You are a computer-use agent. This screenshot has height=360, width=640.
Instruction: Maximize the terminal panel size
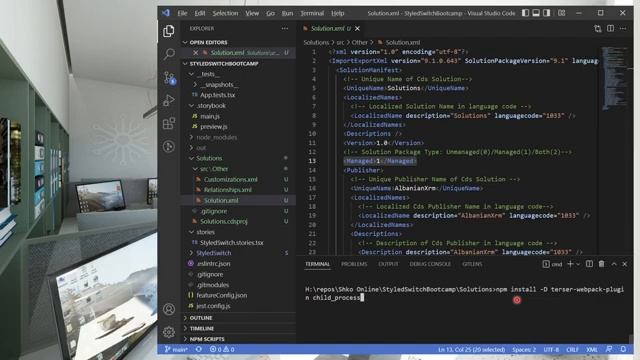[613, 264]
